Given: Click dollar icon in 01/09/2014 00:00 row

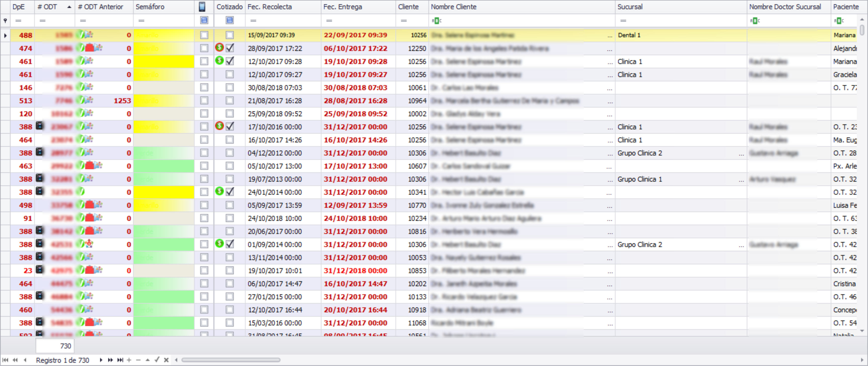Looking at the screenshot, I should (x=219, y=244).
